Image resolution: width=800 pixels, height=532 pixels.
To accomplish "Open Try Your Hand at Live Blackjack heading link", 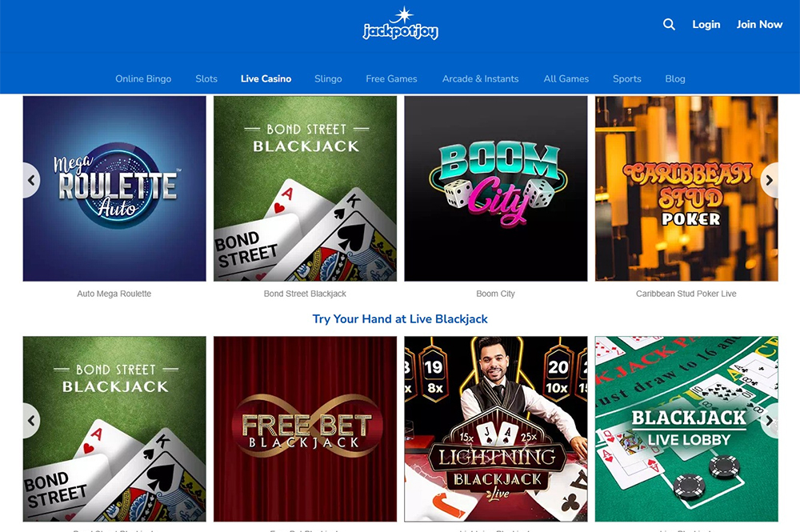I will (400, 319).
